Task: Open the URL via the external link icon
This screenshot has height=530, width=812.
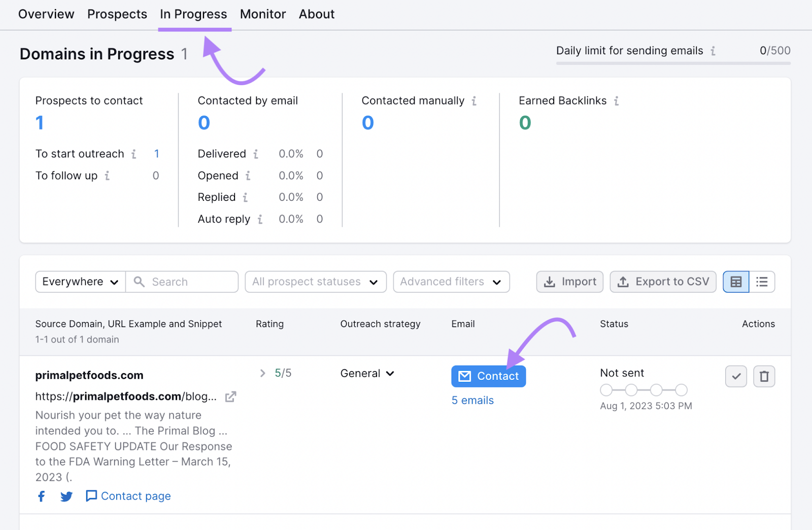Action: pos(231,397)
